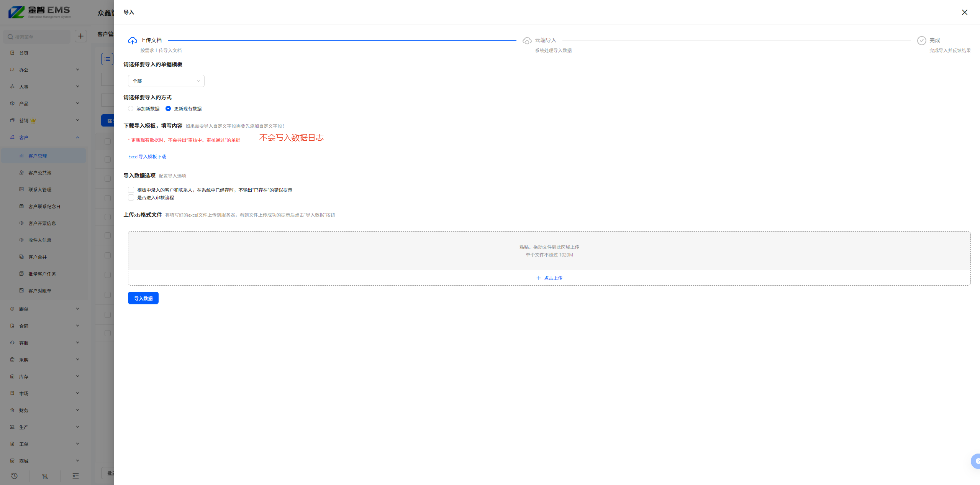Click the cloud import step icon
This screenshot has height=485, width=980.
(x=527, y=41)
